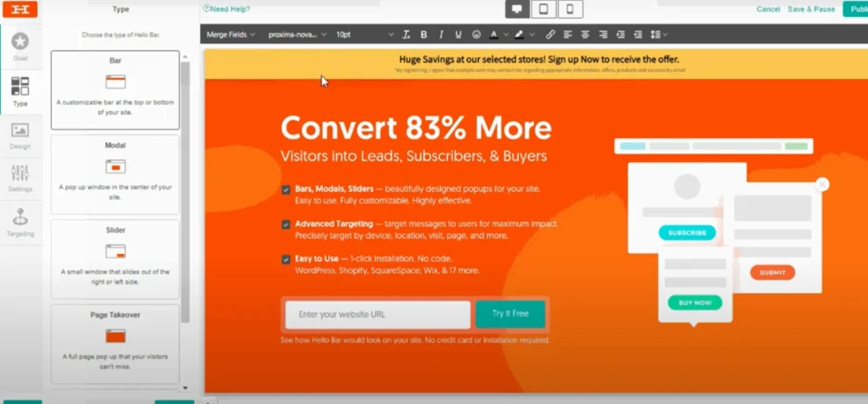Open the proxima-nova font dropdown
This screenshot has height=404, width=868.
coord(298,35)
